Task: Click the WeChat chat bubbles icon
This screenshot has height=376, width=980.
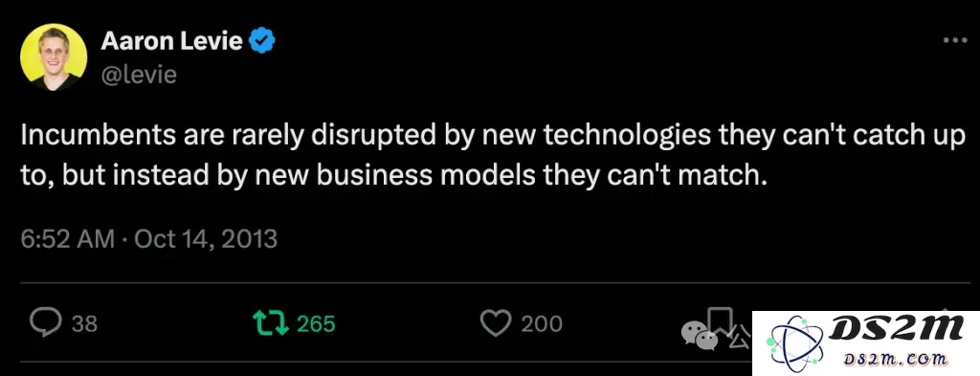Action: (x=699, y=336)
